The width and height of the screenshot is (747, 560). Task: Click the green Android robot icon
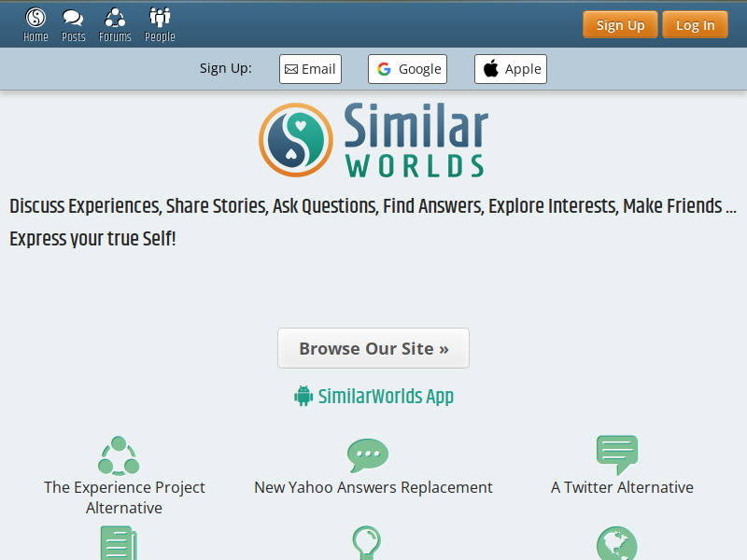303,396
